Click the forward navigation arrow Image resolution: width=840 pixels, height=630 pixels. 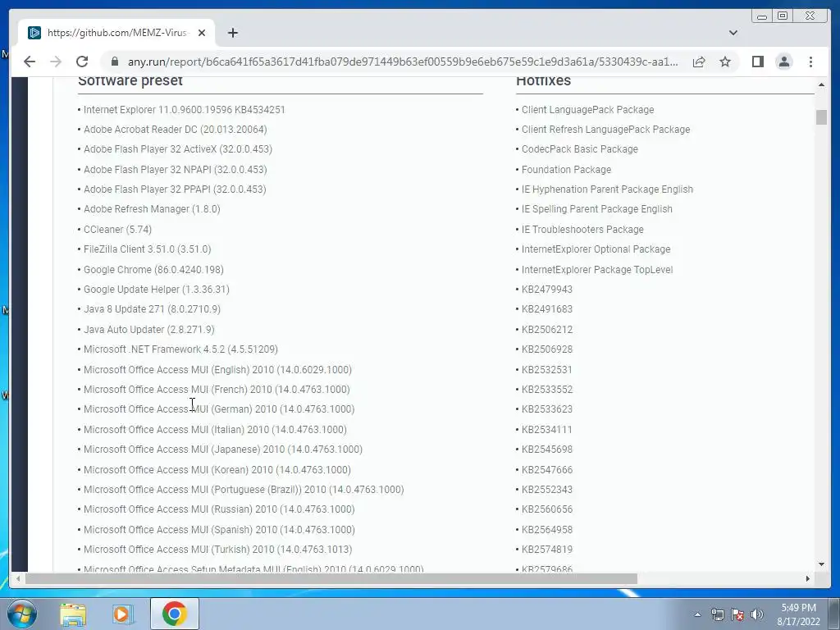56,62
